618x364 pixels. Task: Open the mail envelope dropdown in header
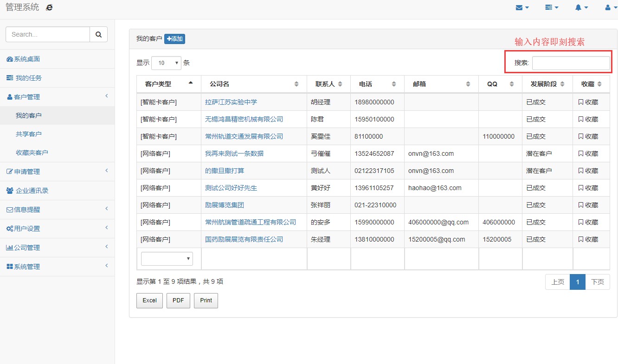coord(522,7)
